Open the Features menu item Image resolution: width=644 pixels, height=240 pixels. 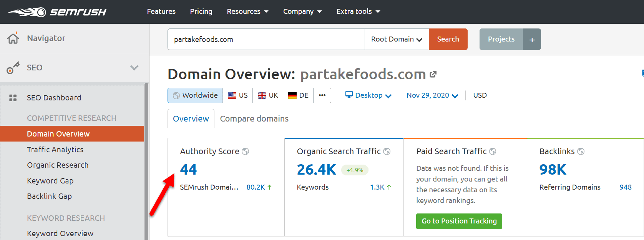161,12
